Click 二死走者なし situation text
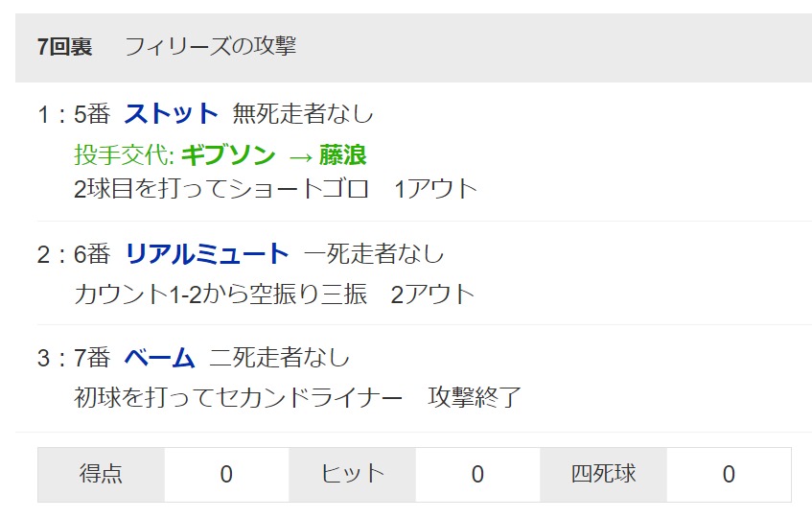Image resolution: width=812 pixels, height=518 pixels. tap(280, 358)
